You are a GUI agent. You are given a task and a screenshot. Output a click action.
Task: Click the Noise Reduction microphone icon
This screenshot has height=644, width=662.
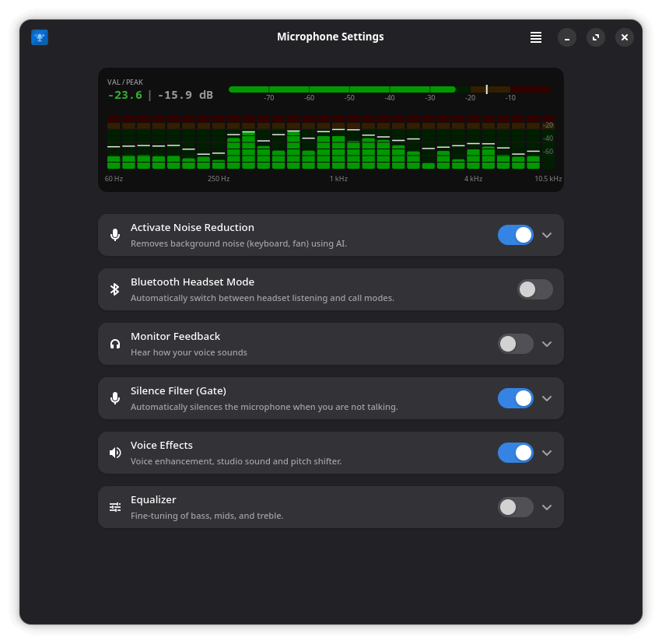(x=115, y=235)
